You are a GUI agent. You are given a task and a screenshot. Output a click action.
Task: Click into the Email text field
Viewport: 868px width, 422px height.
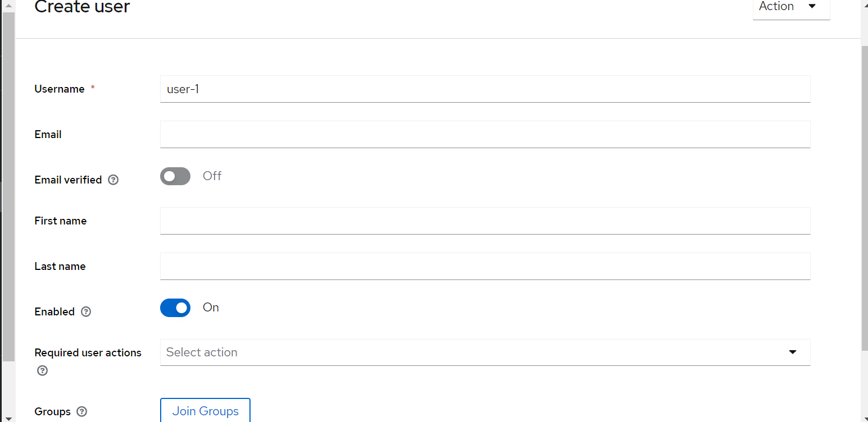[484, 135]
